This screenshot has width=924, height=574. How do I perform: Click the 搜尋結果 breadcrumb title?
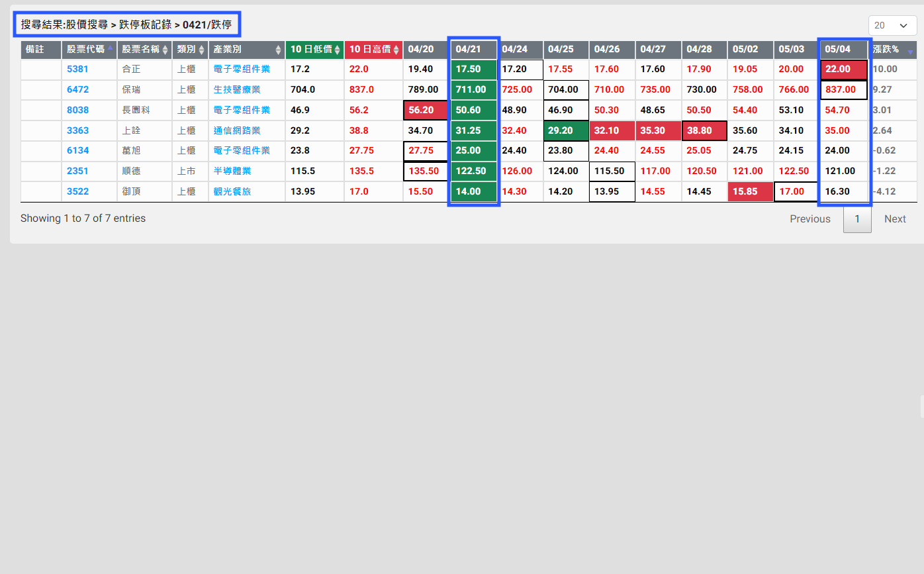(126, 25)
